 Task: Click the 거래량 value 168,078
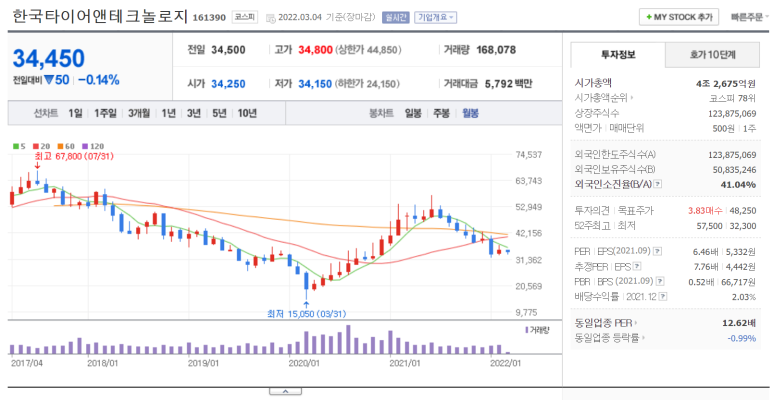(496, 50)
